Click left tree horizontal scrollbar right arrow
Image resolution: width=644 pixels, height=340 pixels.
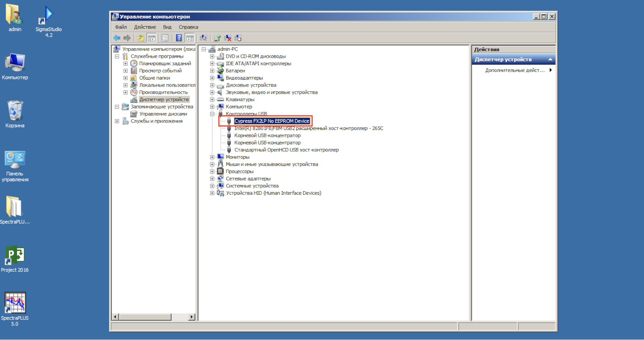pyautogui.click(x=192, y=317)
